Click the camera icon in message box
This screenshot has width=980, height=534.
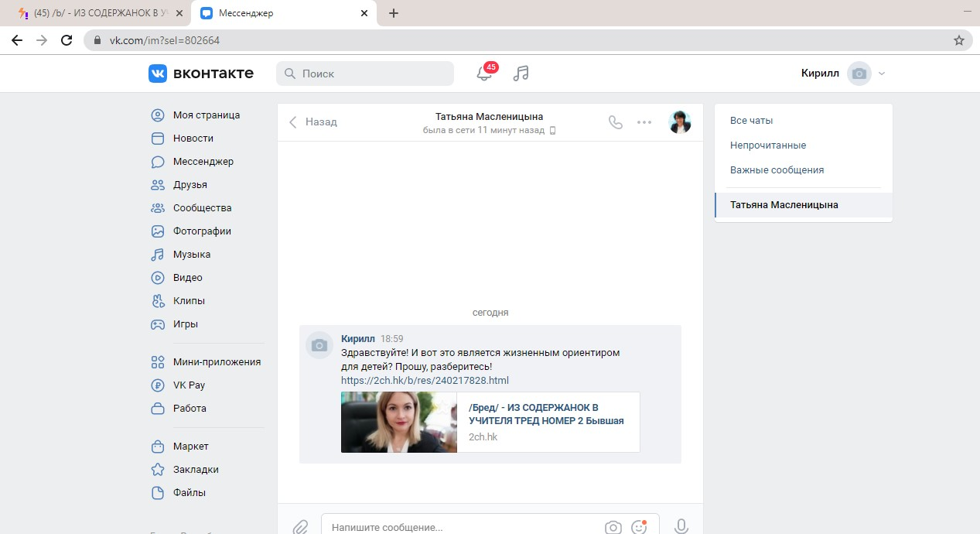pyautogui.click(x=613, y=527)
